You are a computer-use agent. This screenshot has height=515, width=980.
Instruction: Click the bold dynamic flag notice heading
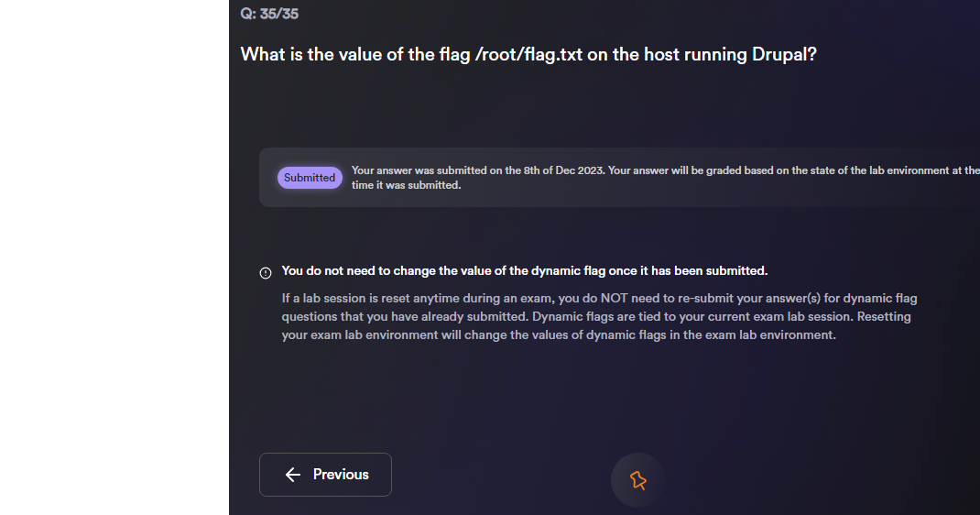pos(524,271)
